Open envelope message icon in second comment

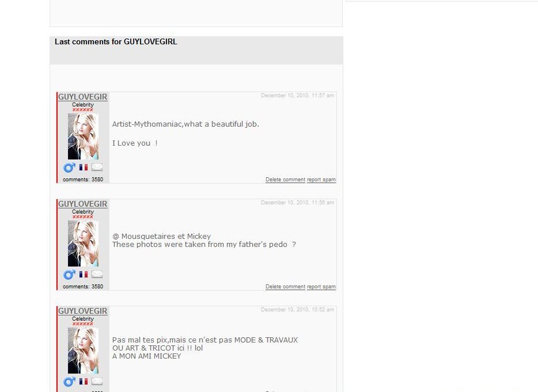pos(97,274)
